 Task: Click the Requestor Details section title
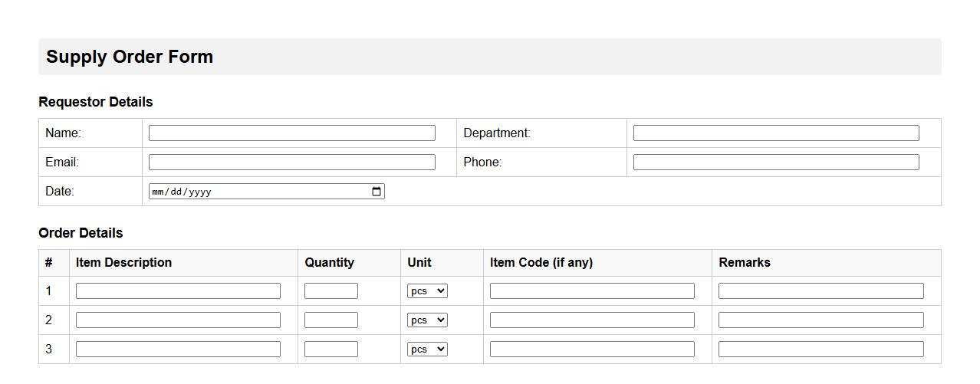96,102
